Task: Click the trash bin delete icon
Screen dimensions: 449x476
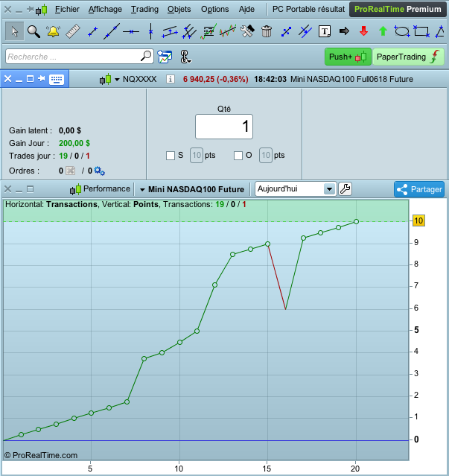Action: 267,31
